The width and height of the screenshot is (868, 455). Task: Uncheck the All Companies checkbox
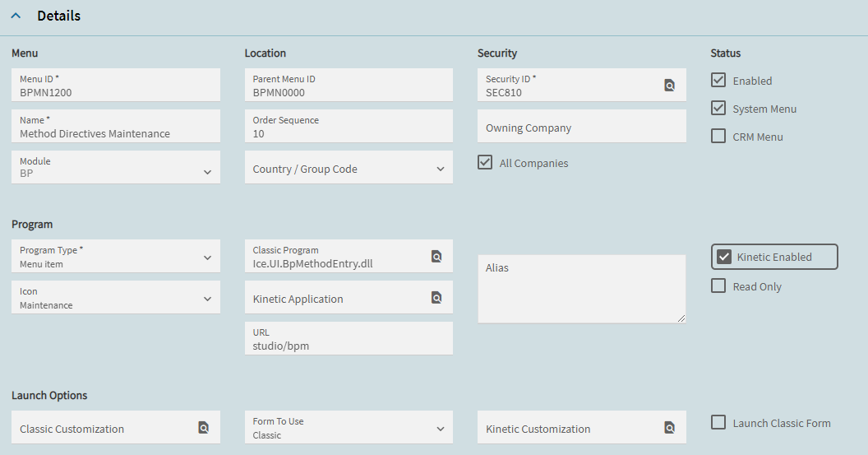[485, 162]
